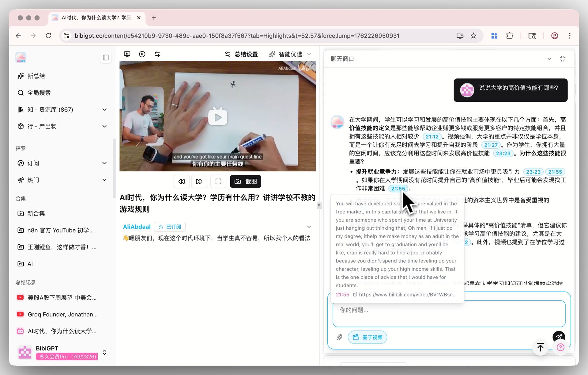Toggle the 已订阅 subscription button
588x375 pixels.
click(x=170, y=227)
